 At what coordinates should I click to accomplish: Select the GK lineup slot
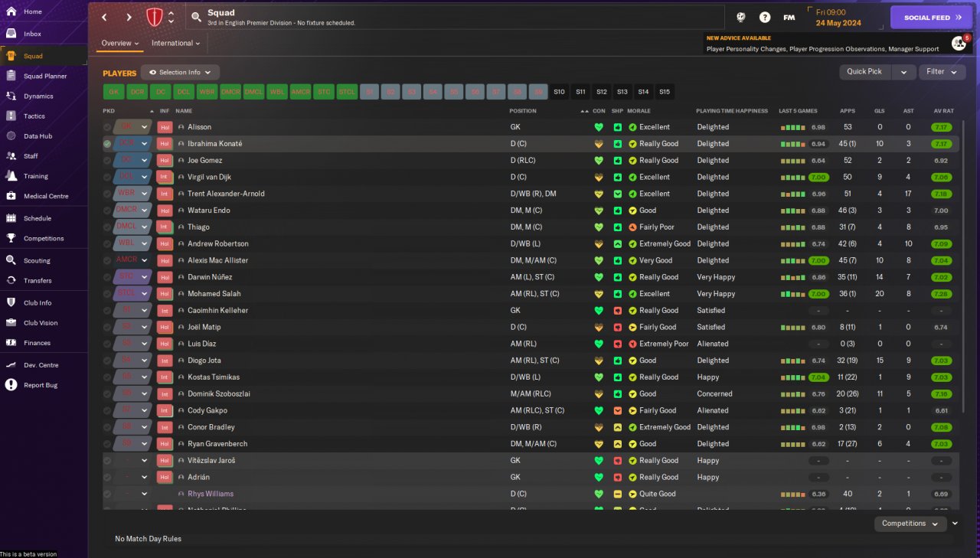pyautogui.click(x=114, y=92)
